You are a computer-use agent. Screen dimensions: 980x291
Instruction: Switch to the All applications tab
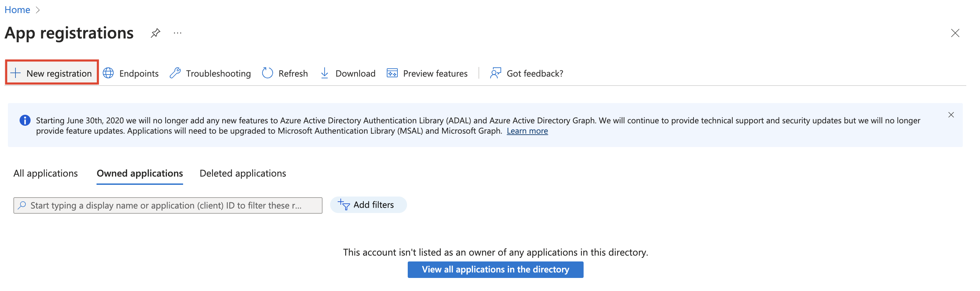coord(46,174)
